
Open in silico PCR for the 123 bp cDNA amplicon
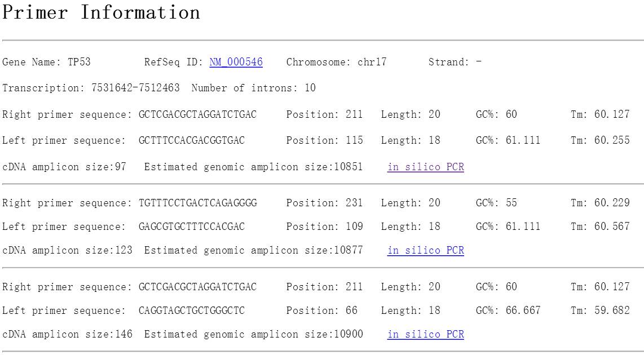425,251
